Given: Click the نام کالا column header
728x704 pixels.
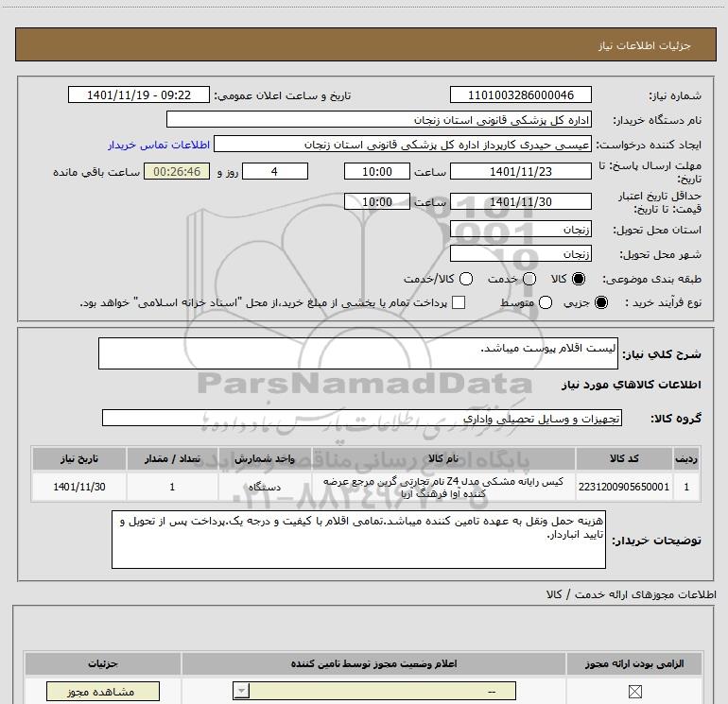Looking at the screenshot, I should (x=442, y=458).
